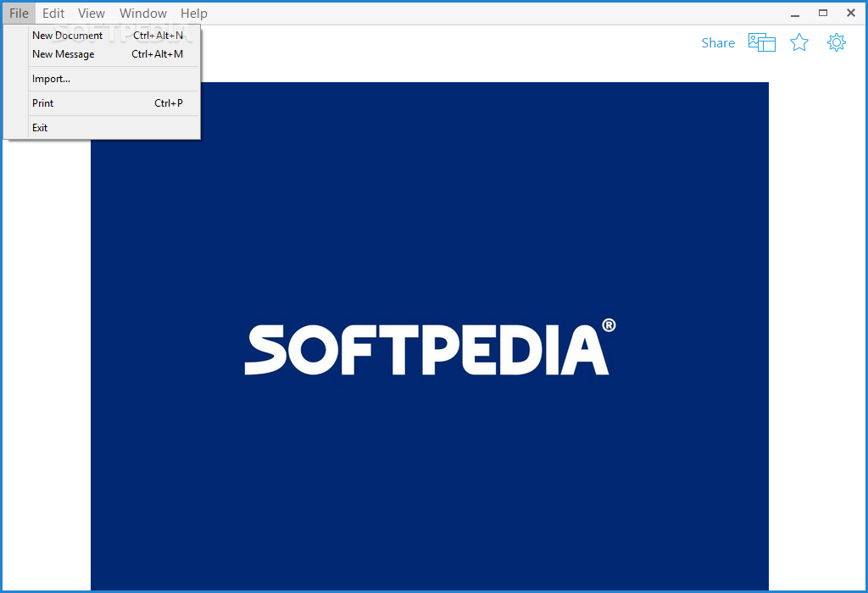Maximize the application window
The image size is (868, 593).
tap(823, 14)
